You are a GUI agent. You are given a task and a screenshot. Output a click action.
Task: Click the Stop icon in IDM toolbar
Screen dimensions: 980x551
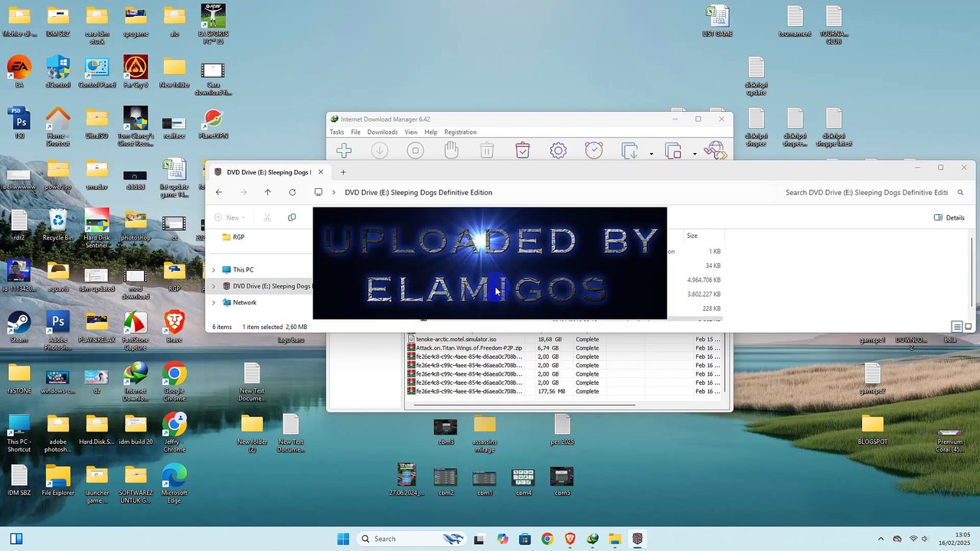pos(415,151)
